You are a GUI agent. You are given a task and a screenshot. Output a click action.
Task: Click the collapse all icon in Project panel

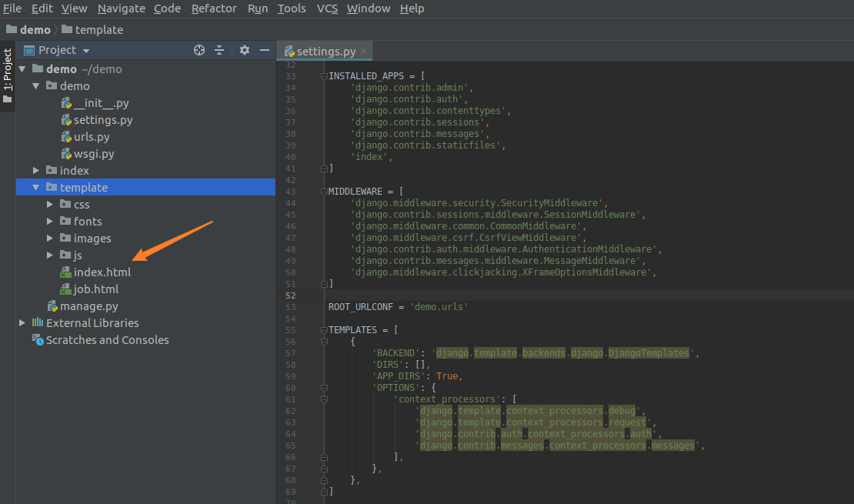[x=219, y=50]
